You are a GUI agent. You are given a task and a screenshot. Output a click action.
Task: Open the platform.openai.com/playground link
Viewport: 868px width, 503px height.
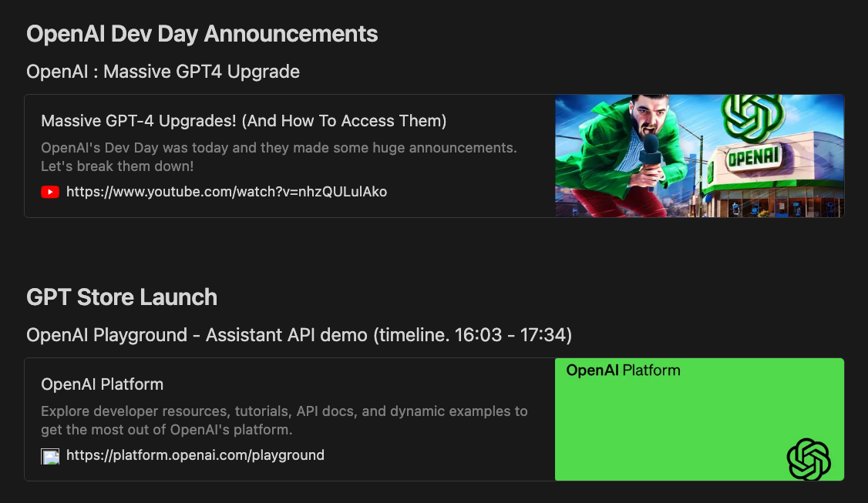[x=196, y=454]
